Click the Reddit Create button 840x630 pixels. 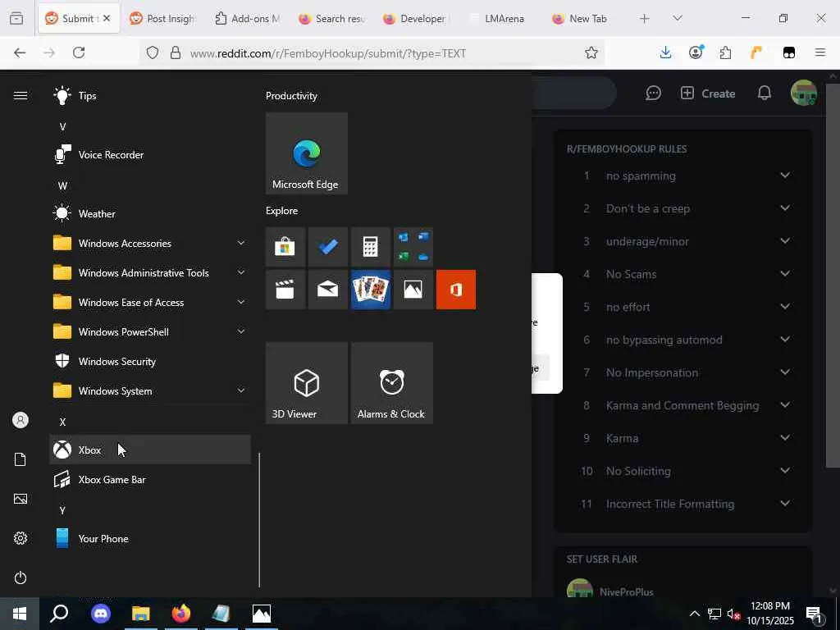coord(708,94)
